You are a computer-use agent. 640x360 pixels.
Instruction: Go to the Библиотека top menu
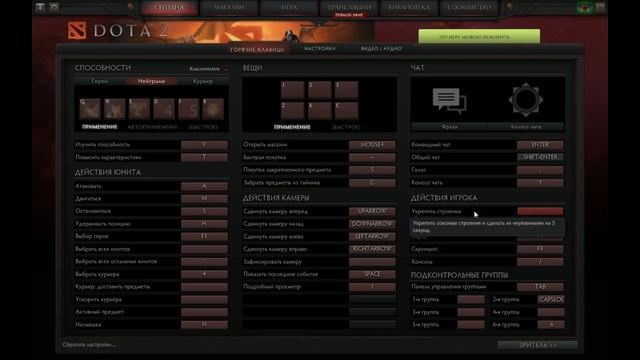click(x=409, y=7)
